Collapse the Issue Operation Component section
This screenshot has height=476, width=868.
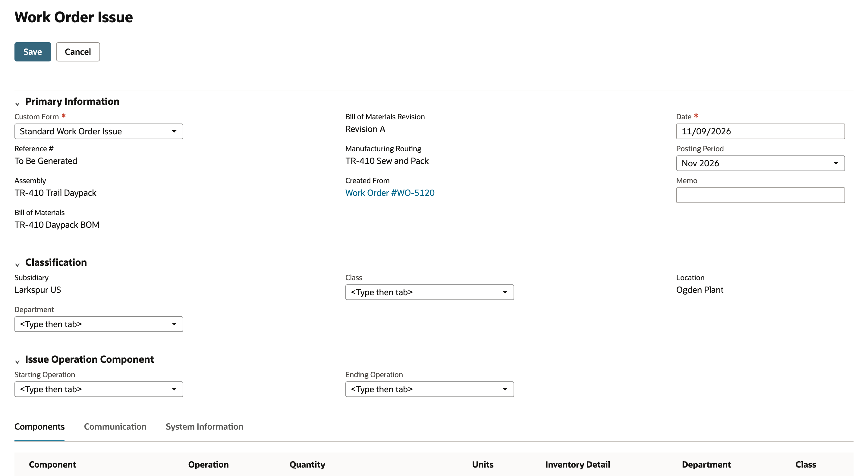click(17, 362)
